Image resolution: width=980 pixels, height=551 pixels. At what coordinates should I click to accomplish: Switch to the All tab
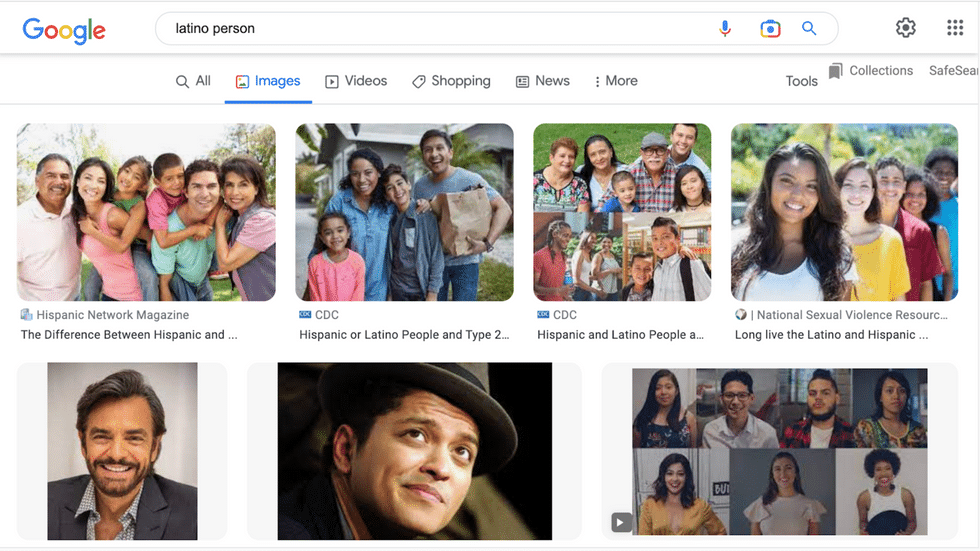click(x=193, y=81)
